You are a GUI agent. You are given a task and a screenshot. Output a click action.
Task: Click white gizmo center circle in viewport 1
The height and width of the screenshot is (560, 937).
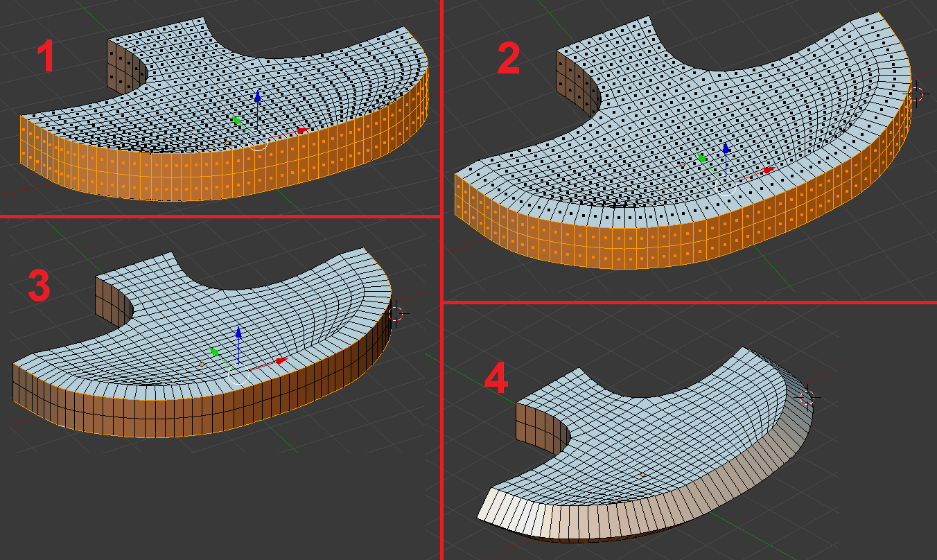tap(258, 142)
